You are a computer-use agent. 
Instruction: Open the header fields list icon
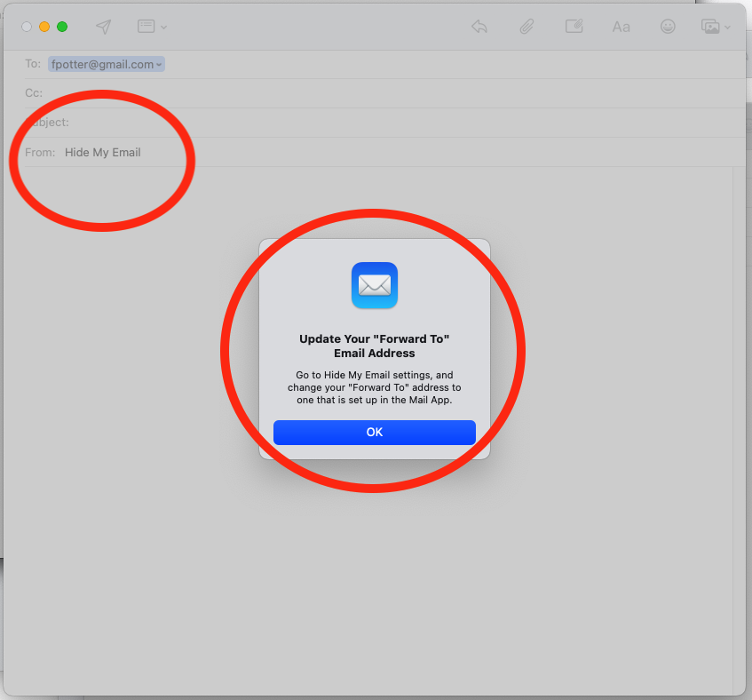(x=146, y=27)
